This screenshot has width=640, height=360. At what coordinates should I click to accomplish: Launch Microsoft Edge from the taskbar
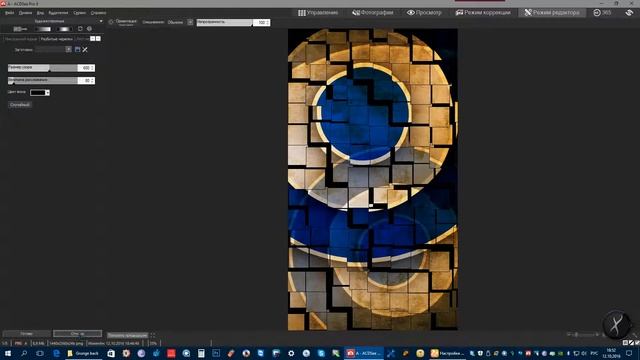tap(56, 353)
